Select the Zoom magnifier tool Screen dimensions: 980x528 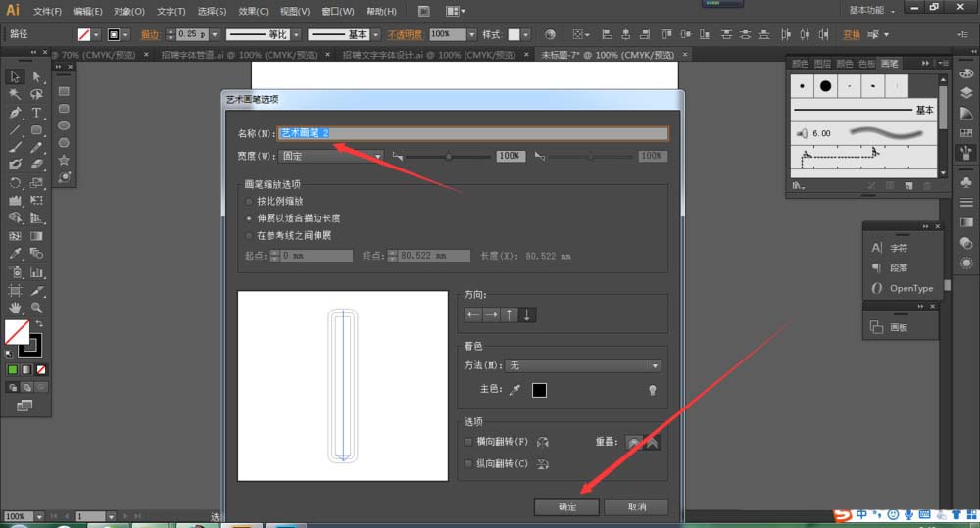point(37,308)
